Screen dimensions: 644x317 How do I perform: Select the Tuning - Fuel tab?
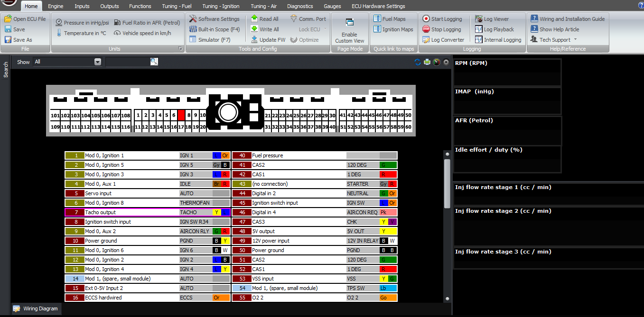coord(176,6)
